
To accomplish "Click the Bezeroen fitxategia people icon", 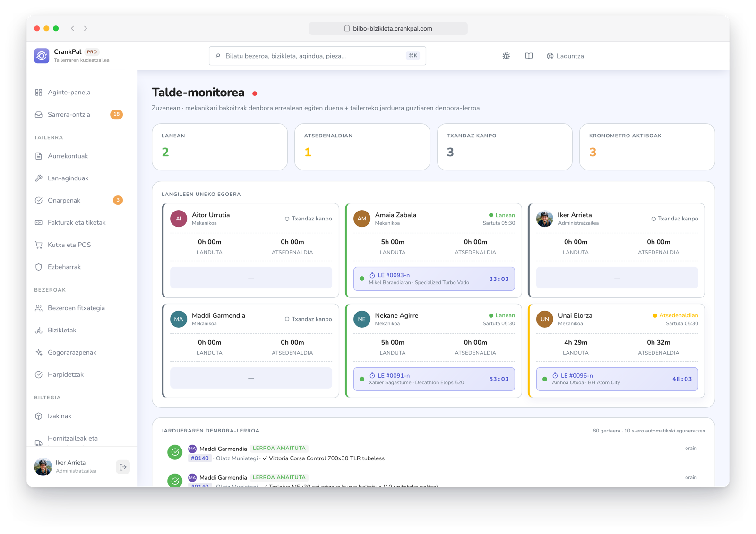I will (x=39, y=308).
